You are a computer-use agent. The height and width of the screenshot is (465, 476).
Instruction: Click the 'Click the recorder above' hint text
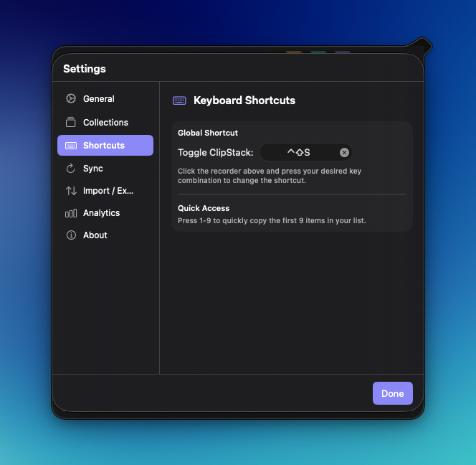[270, 176]
